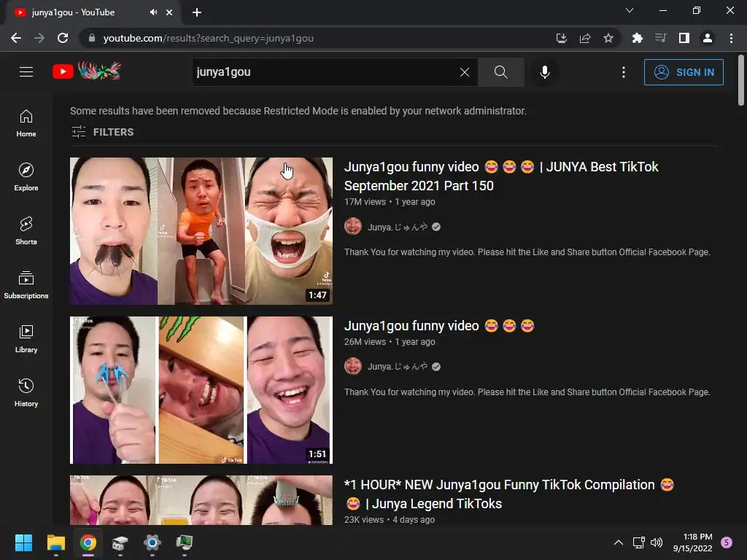Screen dimensions: 747x560
Task: Click the install app icon in address bar
Action: [x=561, y=38]
